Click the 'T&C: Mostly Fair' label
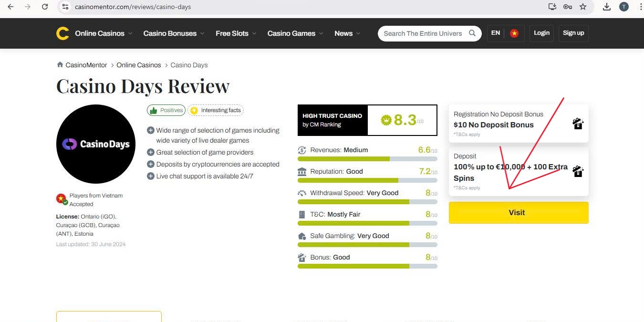The width and height of the screenshot is (644, 322). [335, 214]
